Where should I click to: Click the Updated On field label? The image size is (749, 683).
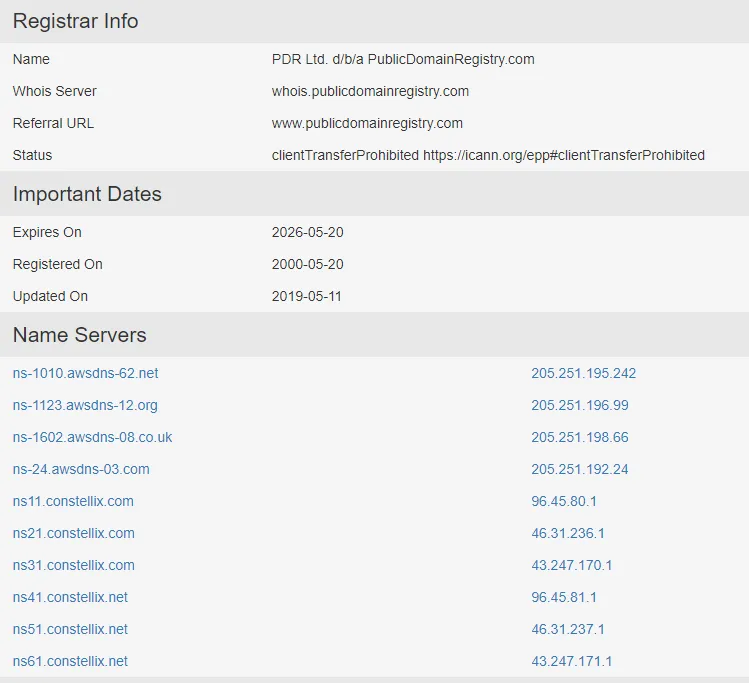coord(50,297)
